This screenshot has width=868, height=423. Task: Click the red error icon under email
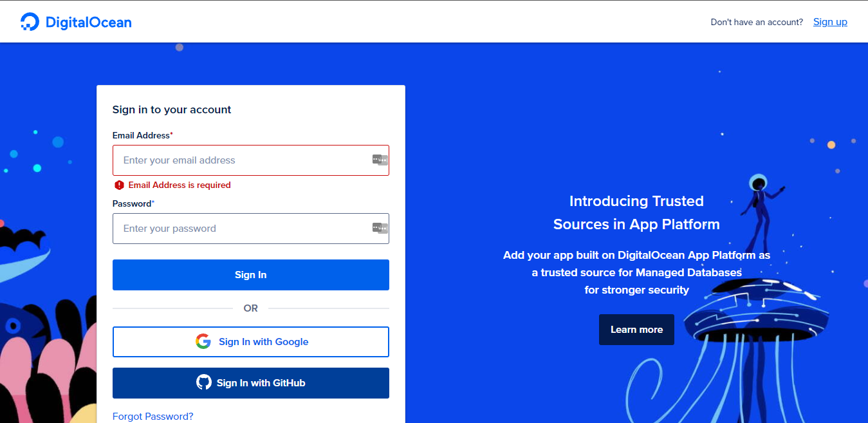coord(119,185)
